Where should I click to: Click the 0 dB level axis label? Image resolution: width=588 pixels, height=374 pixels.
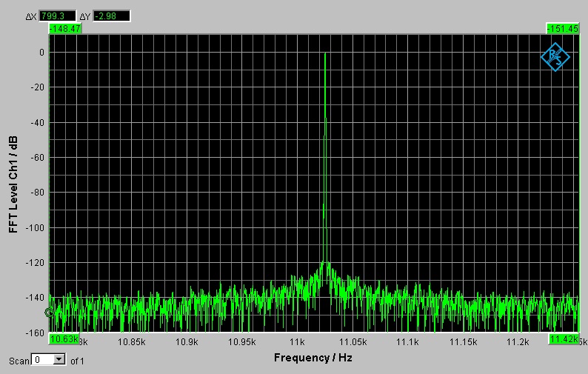(41, 53)
